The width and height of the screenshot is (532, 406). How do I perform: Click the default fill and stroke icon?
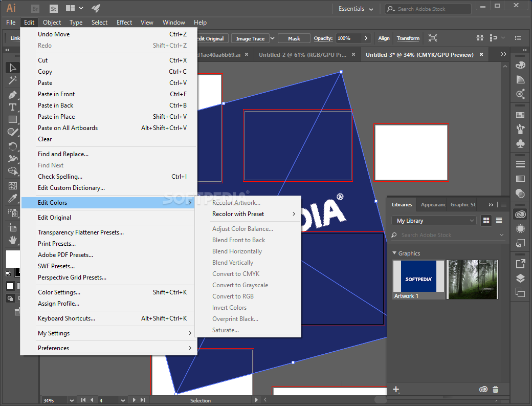pyautogui.click(x=8, y=273)
